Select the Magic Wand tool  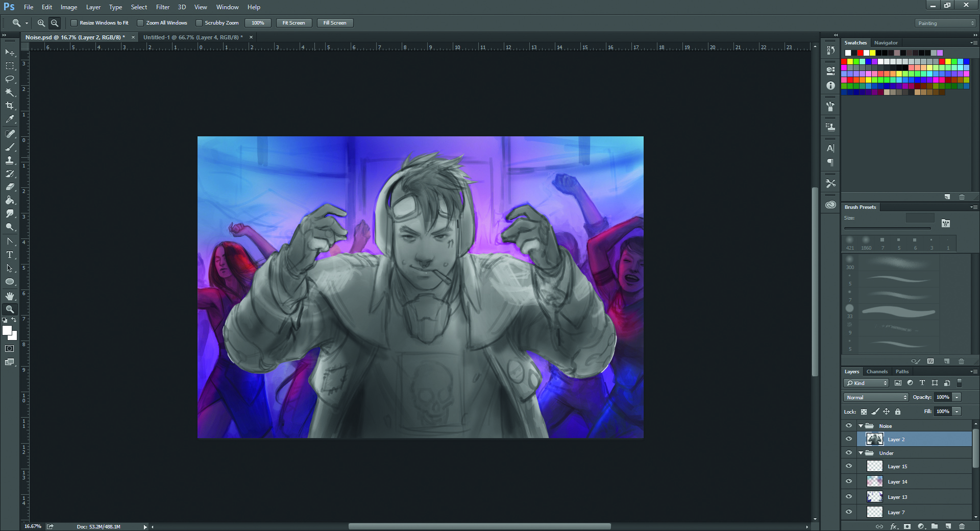point(10,92)
